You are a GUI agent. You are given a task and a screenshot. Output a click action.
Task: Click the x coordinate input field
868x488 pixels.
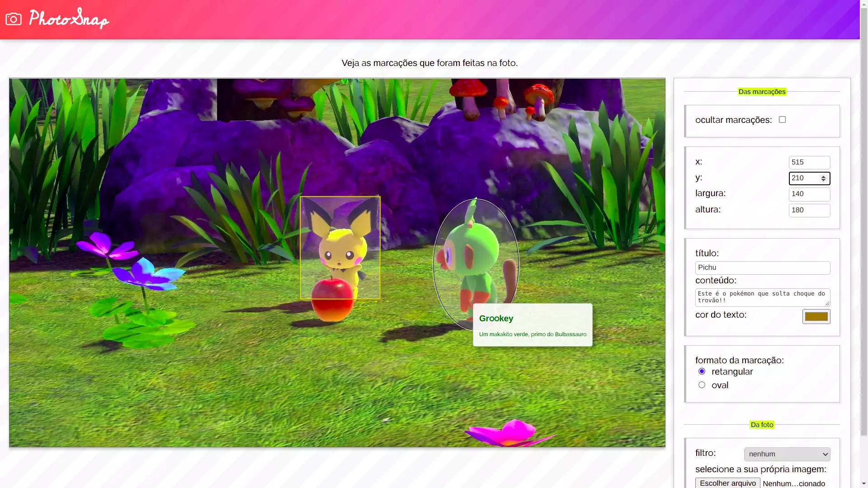[x=809, y=162]
